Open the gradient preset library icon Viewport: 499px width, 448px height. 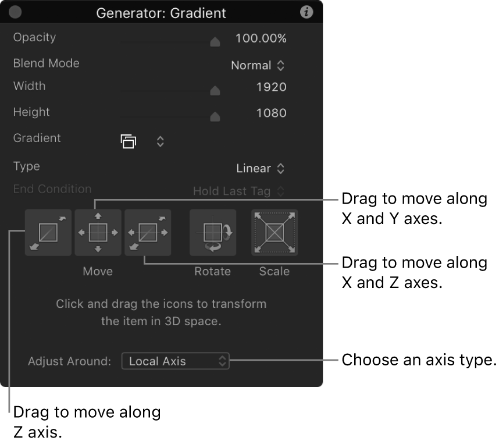pyautogui.click(x=129, y=141)
